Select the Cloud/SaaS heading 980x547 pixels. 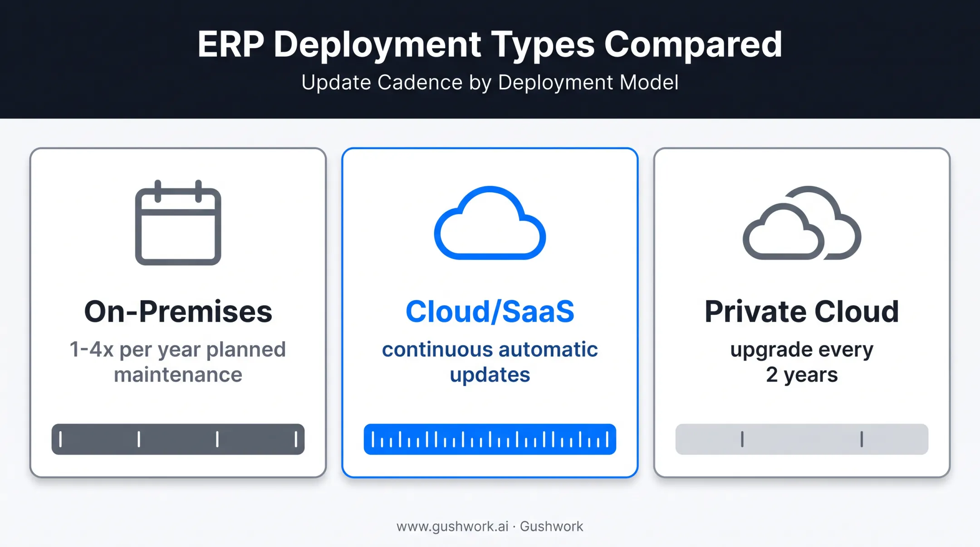pos(490,312)
